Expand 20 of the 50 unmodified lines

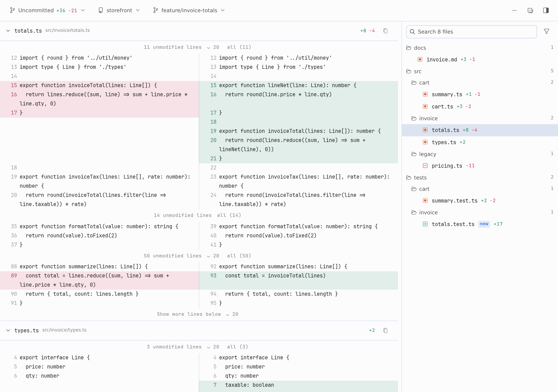213,256
